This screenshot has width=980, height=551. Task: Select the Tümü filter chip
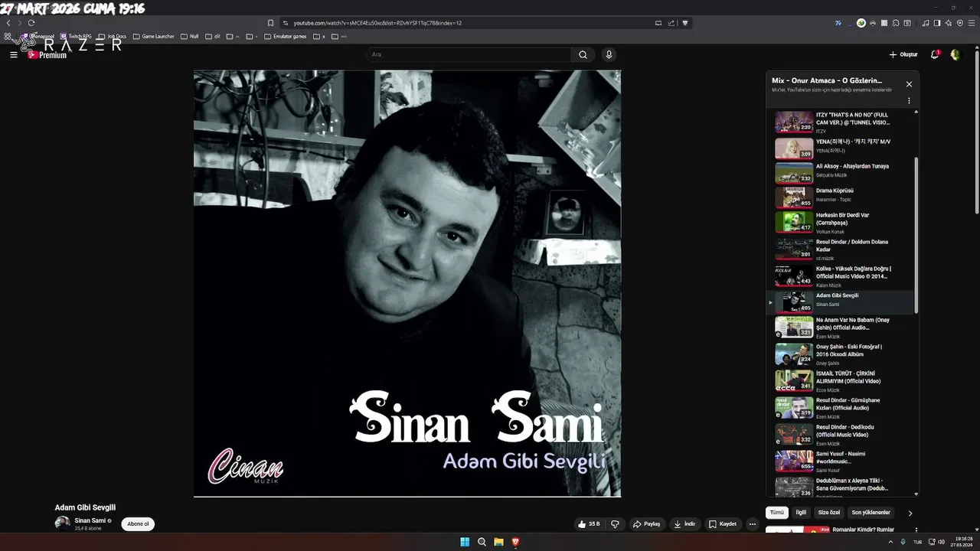click(777, 513)
